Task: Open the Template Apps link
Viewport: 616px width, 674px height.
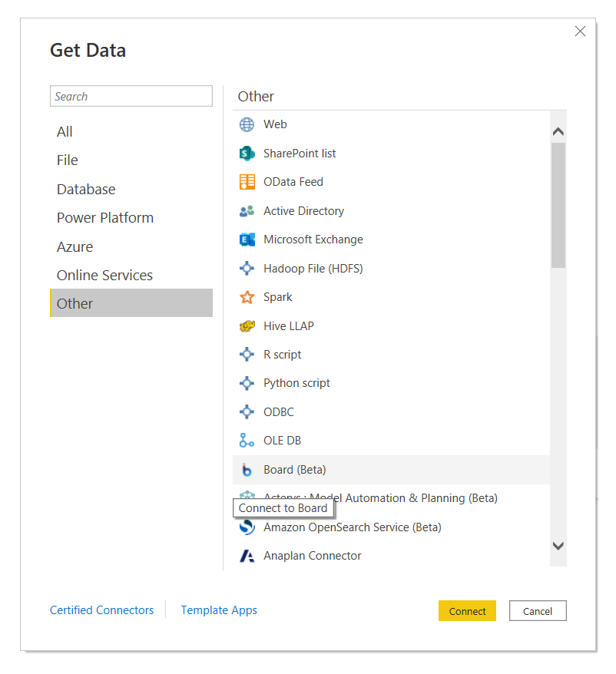Action: coord(219,610)
